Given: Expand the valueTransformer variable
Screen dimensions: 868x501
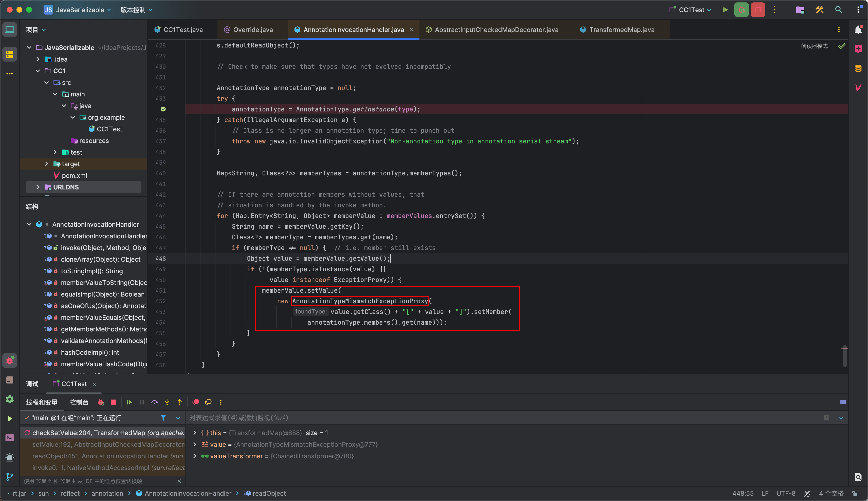Looking at the screenshot, I should 195,456.
